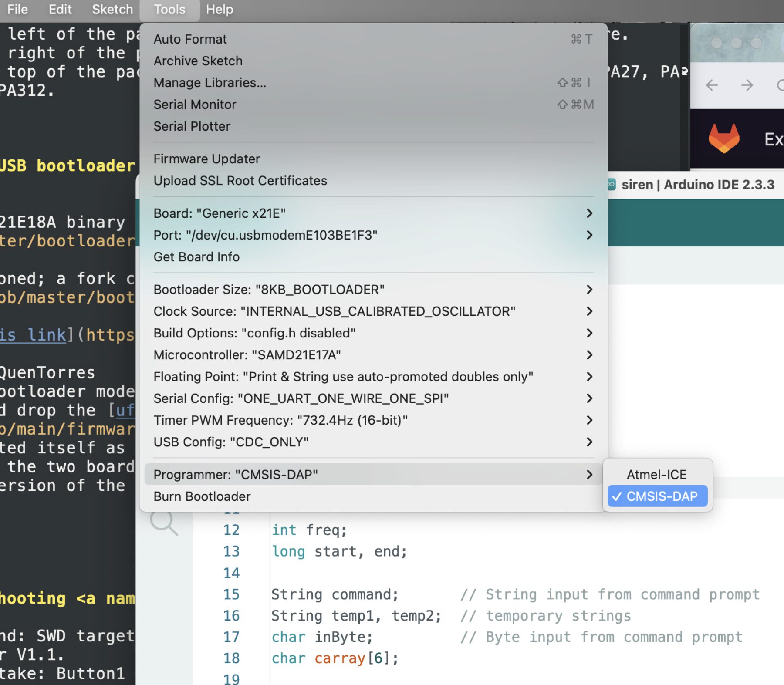
Task: Select the checked CMSIS-DAP programmer
Action: (657, 496)
